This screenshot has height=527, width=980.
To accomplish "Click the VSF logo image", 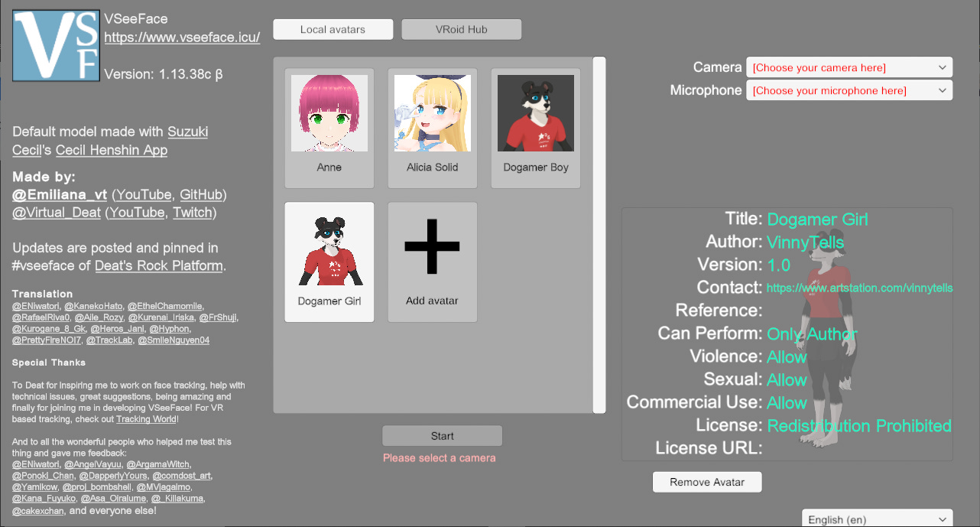I will click(56, 46).
